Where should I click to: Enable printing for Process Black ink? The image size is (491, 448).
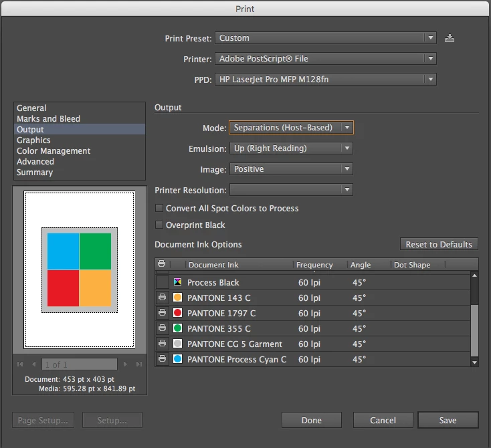[162, 282]
